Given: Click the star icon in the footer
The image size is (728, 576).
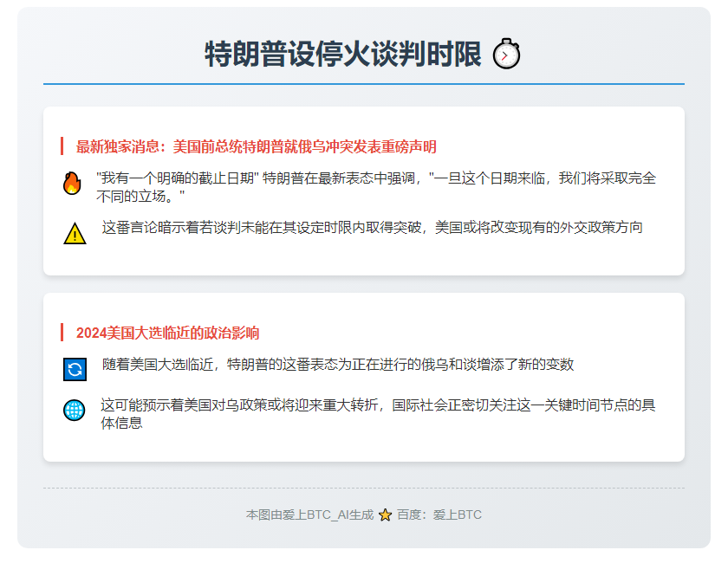Looking at the screenshot, I should click(x=385, y=515).
